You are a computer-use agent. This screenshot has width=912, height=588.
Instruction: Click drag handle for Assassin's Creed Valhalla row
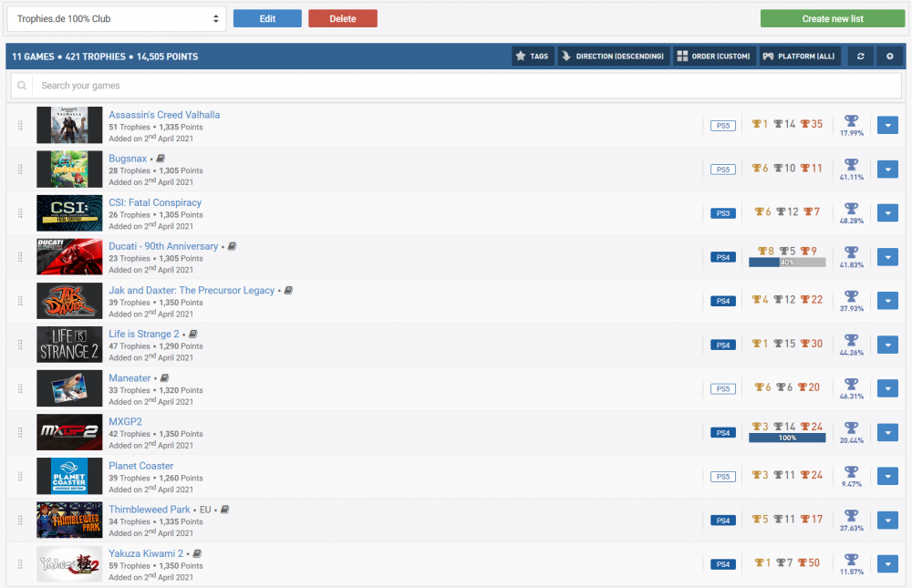click(20, 126)
